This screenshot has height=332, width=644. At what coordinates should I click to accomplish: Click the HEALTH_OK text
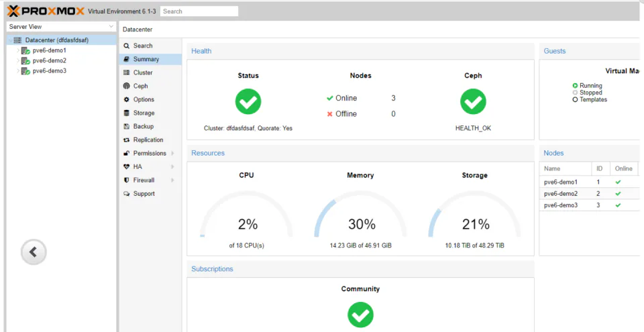(x=473, y=128)
